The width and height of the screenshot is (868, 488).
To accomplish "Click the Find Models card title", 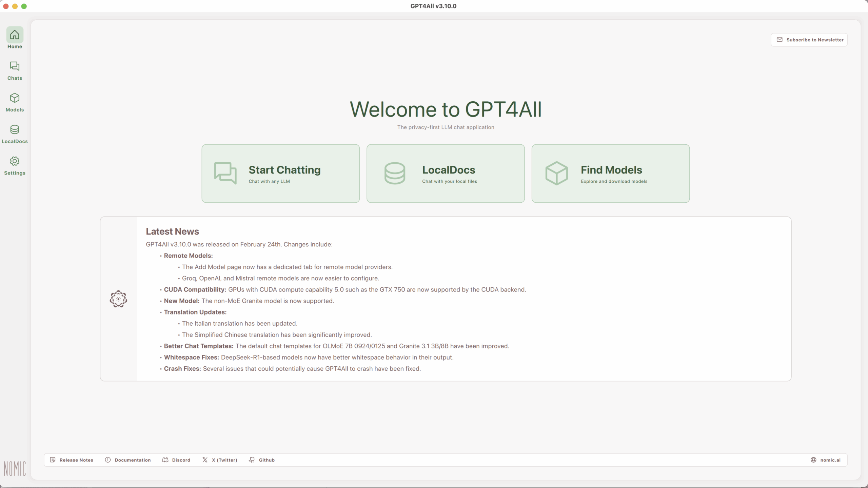I will (x=611, y=170).
